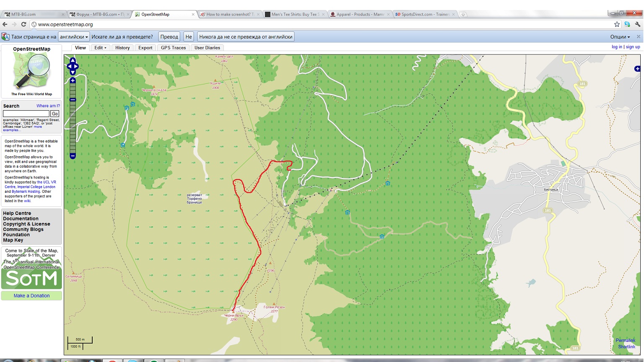
Task: Switch to the GPS Traces tab
Action: (173, 48)
